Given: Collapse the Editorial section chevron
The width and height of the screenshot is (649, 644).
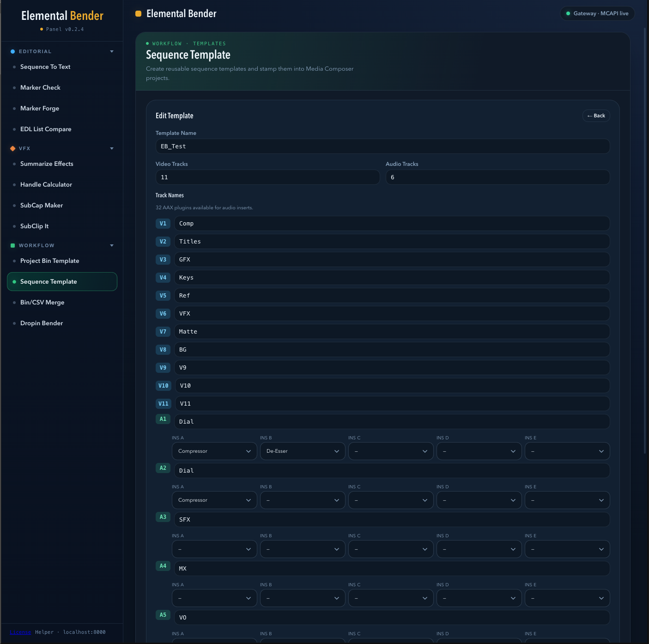Looking at the screenshot, I should [x=112, y=51].
